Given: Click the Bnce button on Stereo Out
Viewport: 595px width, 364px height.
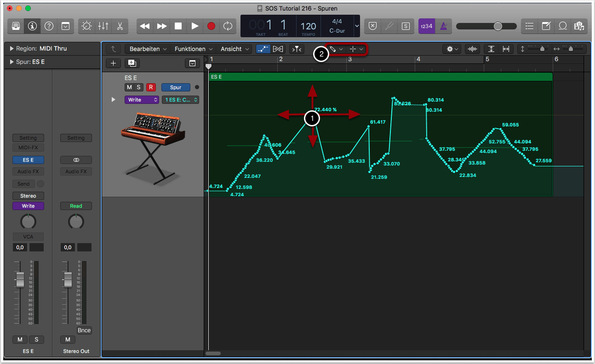Looking at the screenshot, I should (84, 330).
